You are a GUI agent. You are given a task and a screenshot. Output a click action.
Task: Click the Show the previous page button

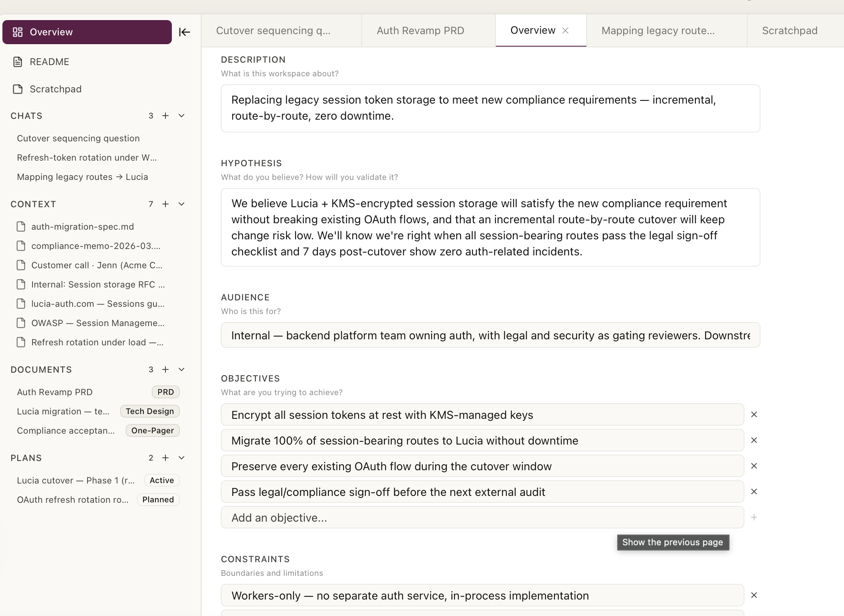(x=672, y=543)
